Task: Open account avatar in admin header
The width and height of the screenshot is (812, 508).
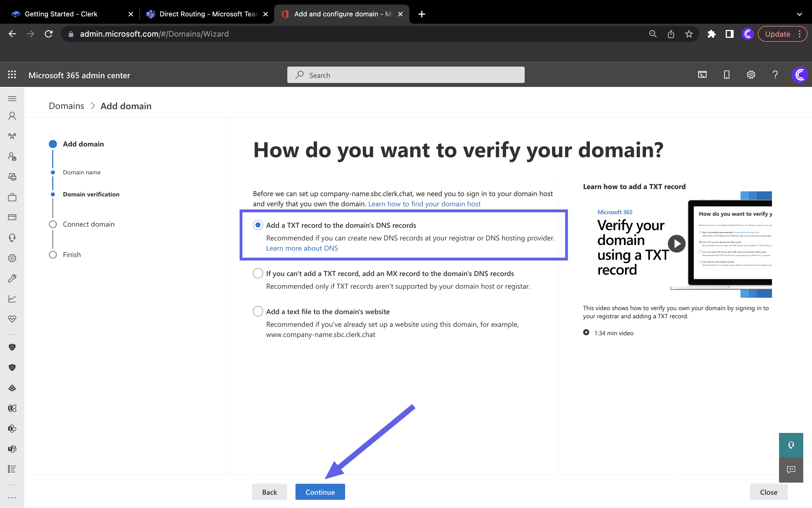Action: pos(800,75)
